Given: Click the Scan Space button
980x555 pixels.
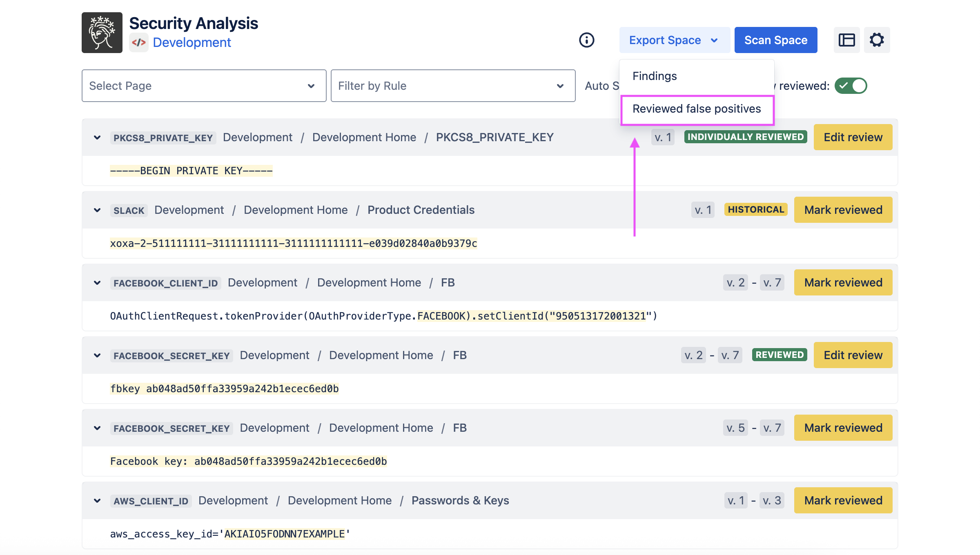Looking at the screenshot, I should click(x=775, y=40).
